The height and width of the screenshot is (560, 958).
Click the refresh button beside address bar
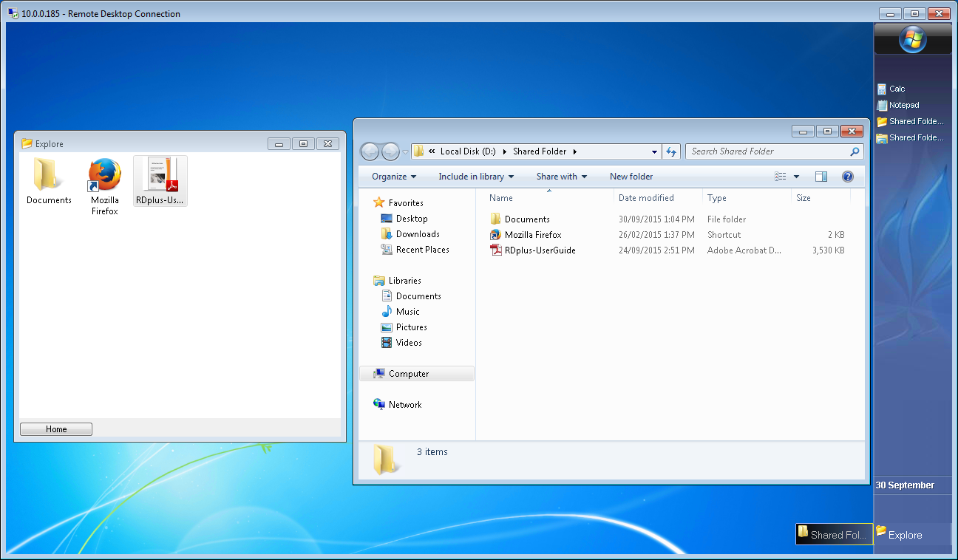[x=671, y=151]
